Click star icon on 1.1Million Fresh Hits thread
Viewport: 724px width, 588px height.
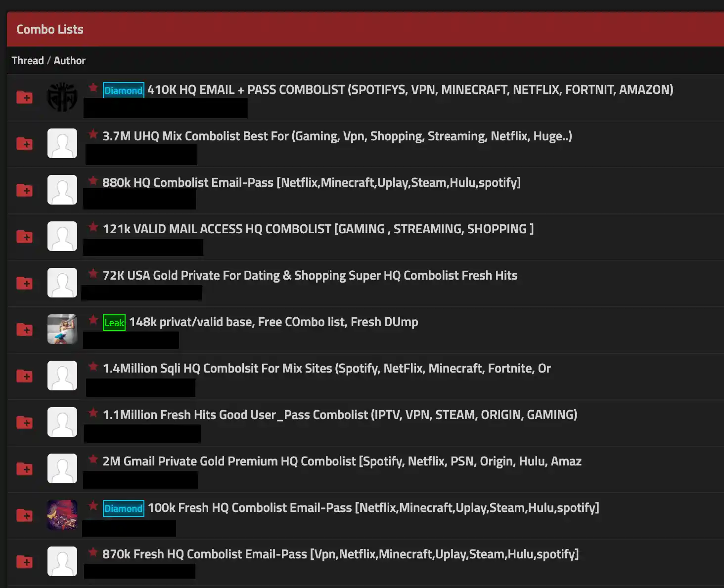tap(93, 413)
